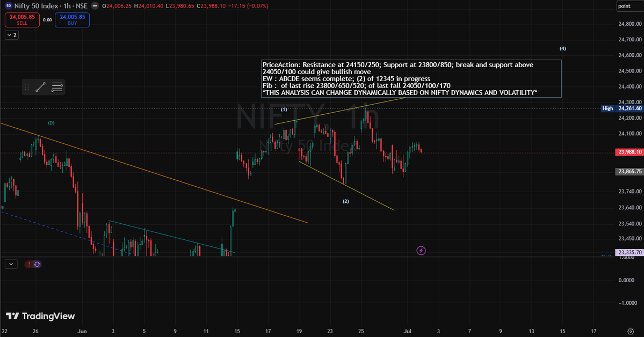Viewport: 644px width, 337px height.
Task: Click the 0.0000 indicator scale label
Action: [626, 280]
